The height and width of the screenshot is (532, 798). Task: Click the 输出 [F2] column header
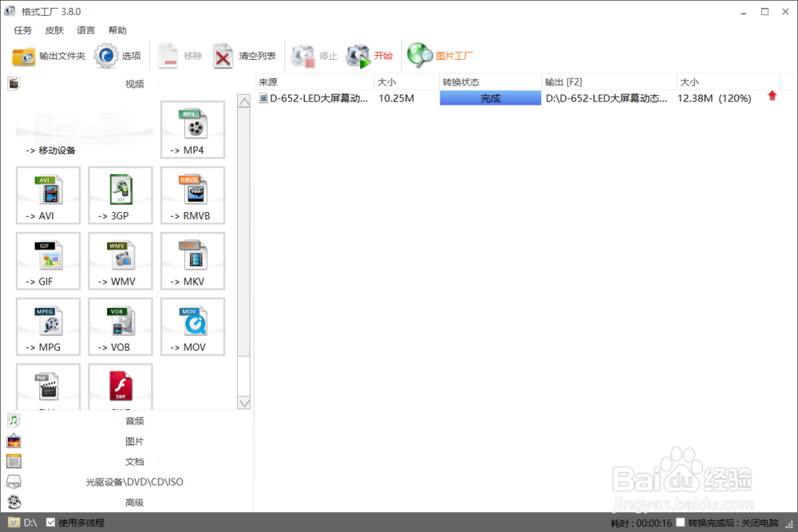click(x=609, y=82)
